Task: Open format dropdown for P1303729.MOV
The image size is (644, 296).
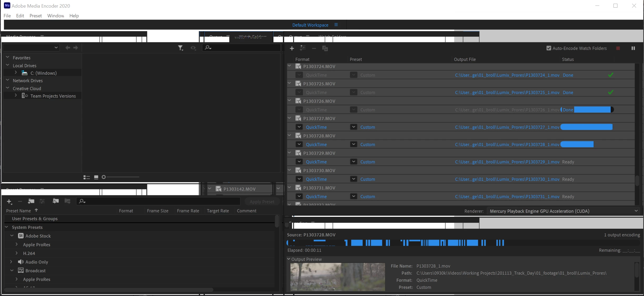Action: coord(299,162)
